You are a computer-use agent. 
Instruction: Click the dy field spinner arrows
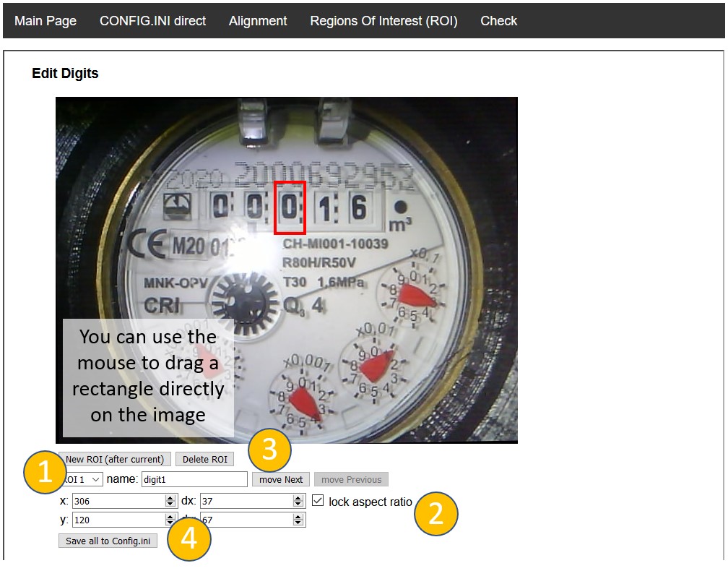click(x=298, y=520)
